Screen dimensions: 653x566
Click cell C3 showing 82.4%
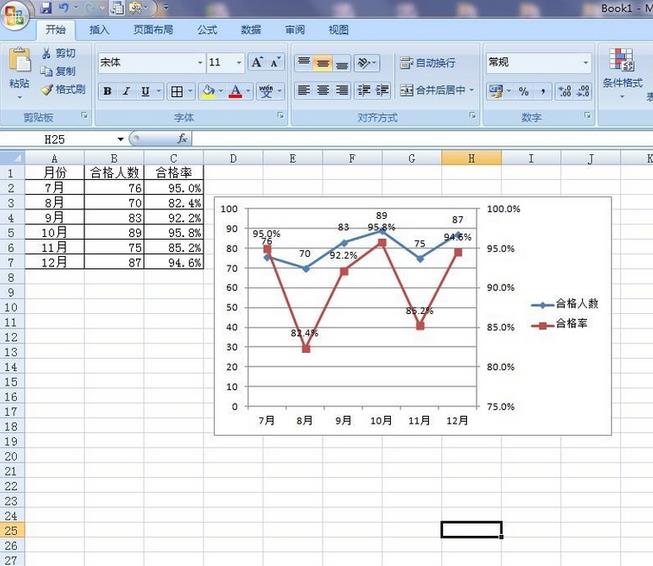point(174,203)
